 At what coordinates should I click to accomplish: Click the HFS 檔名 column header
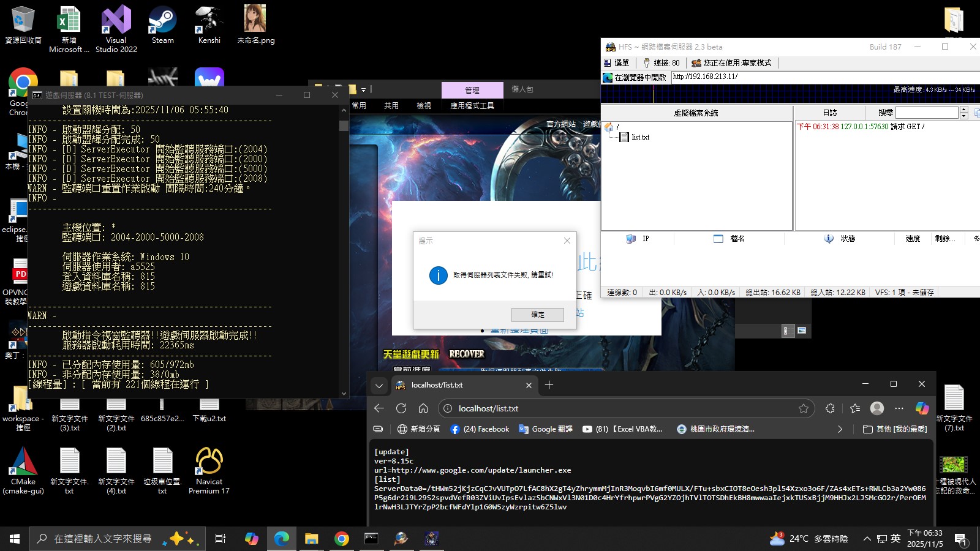click(x=729, y=239)
